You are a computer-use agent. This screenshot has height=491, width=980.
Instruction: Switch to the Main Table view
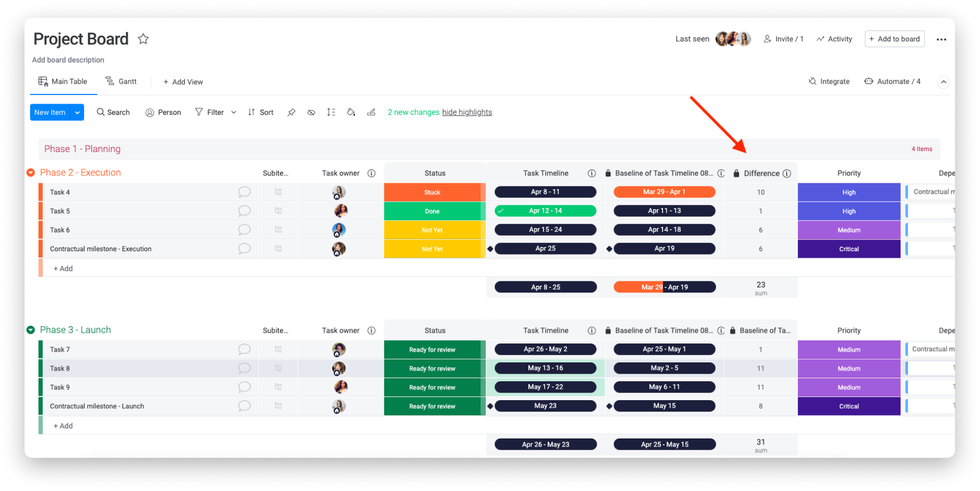tap(63, 82)
